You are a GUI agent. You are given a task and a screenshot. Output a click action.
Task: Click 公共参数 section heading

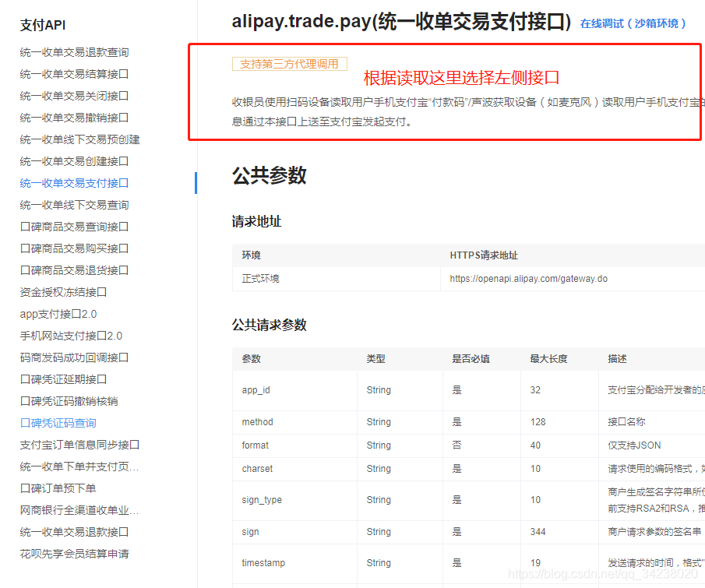click(x=270, y=175)
